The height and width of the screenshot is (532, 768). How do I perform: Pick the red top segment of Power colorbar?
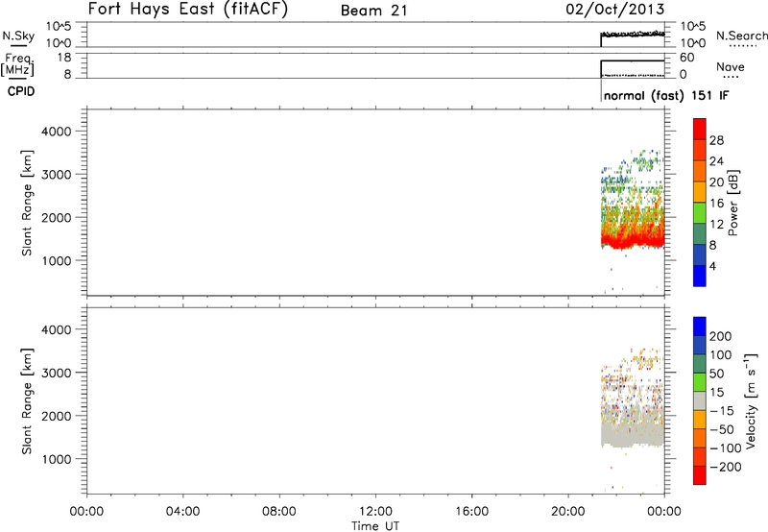pos(700,130)
